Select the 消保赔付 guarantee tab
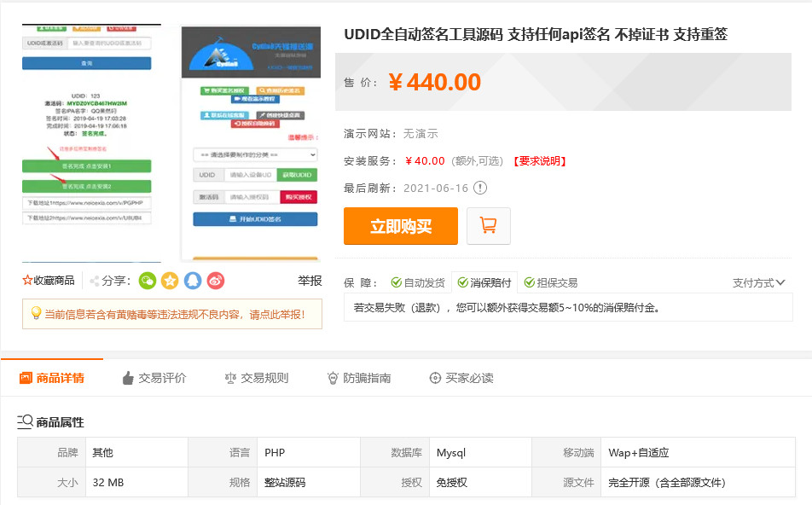812x505 pixels. 484,282
